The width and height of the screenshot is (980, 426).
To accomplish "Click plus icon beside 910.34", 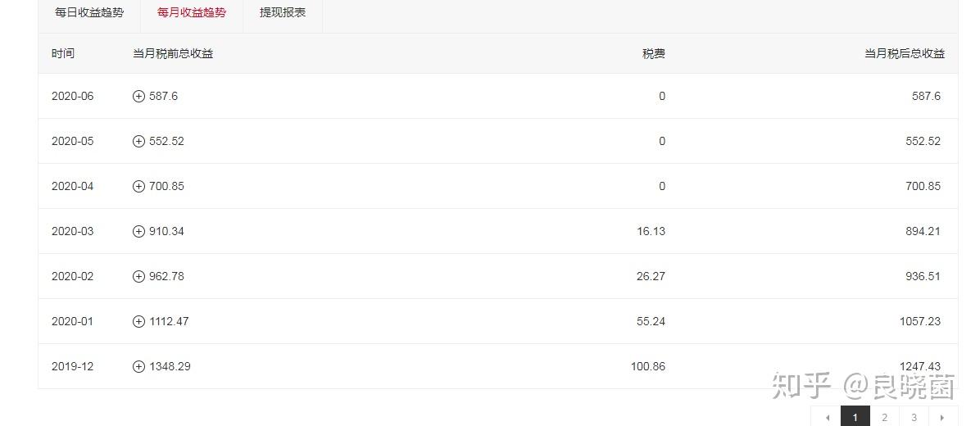I will pos(138,231).
